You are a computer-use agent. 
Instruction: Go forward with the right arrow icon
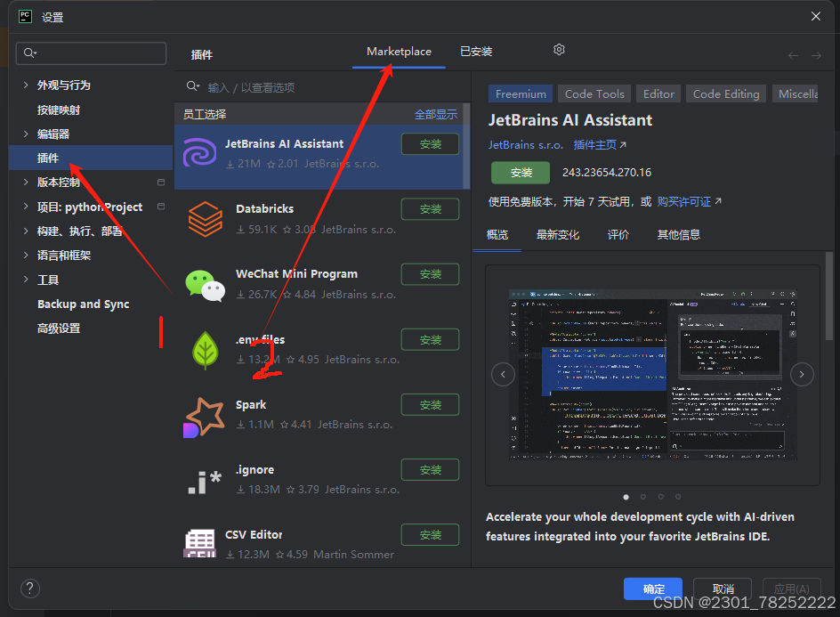(816, 55)
